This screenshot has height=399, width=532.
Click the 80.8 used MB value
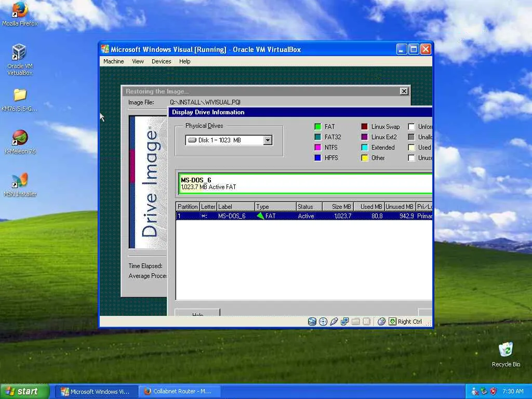[x=377, y=216]
